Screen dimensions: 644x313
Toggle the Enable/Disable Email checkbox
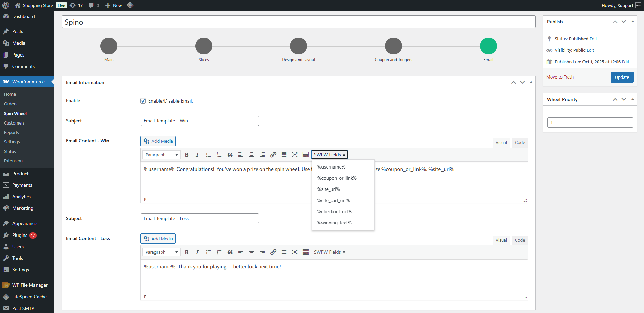[x=143, y=101]
